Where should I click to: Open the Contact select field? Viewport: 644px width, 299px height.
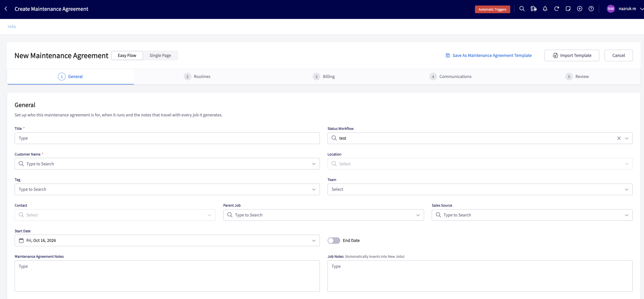click(x=115, y=215)
